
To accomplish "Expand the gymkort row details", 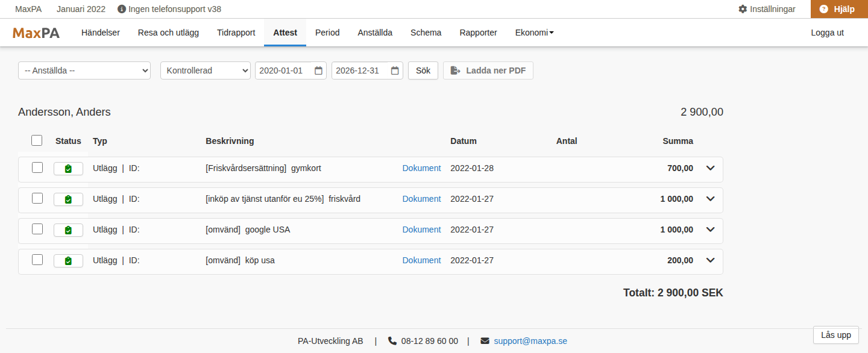I will tap(710, 168).
